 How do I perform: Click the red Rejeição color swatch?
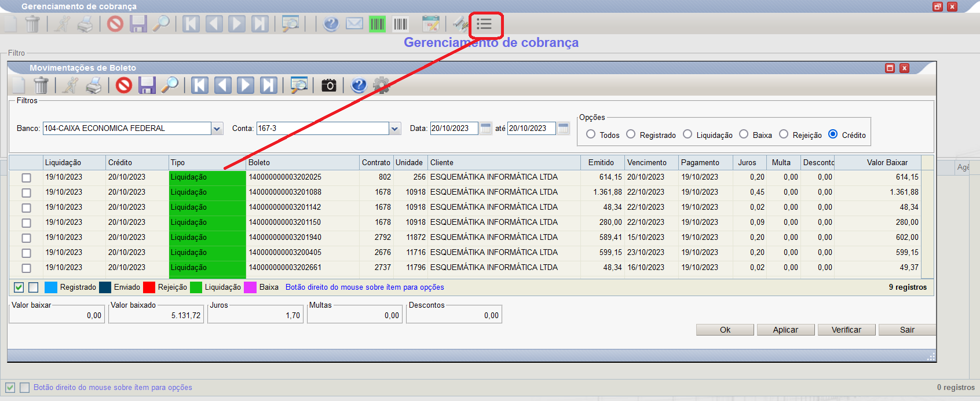[x=149, y=287]
